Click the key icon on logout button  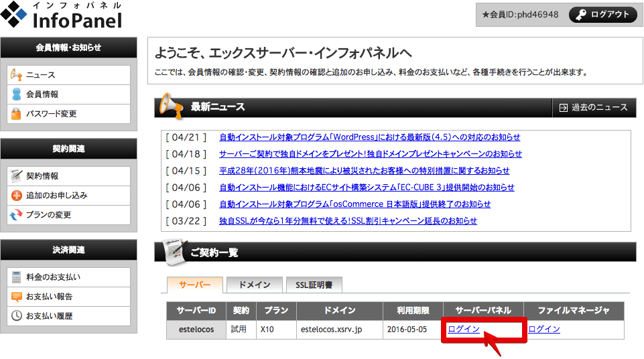581,15
